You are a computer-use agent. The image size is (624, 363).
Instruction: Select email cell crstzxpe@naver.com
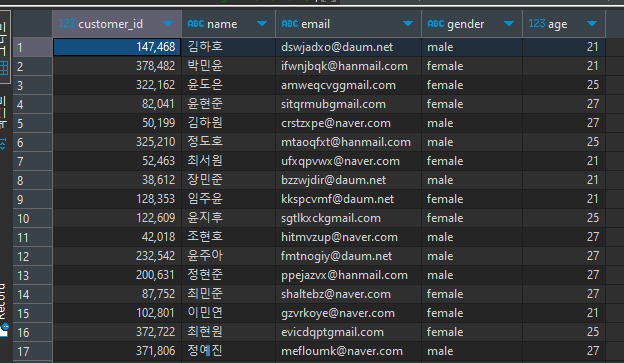349,123
